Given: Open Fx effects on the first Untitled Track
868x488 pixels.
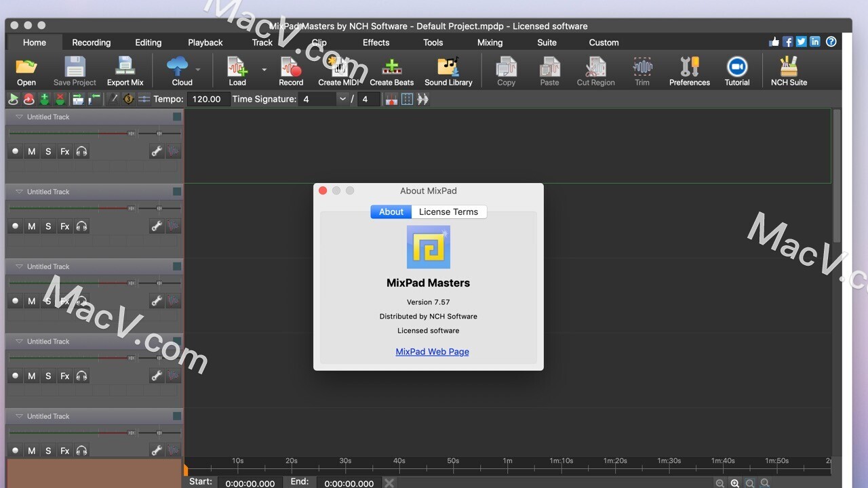Looking at the screenshot, I should 64,151.
